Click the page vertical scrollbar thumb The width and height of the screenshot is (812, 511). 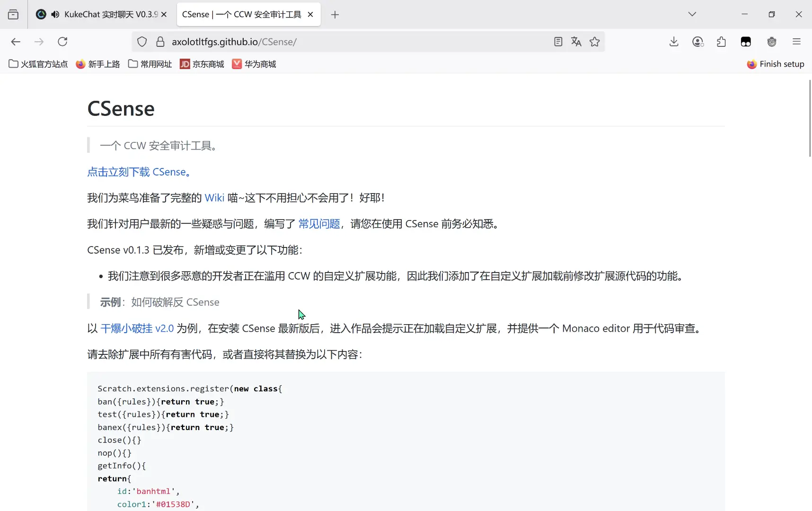(x=810, y=118)
